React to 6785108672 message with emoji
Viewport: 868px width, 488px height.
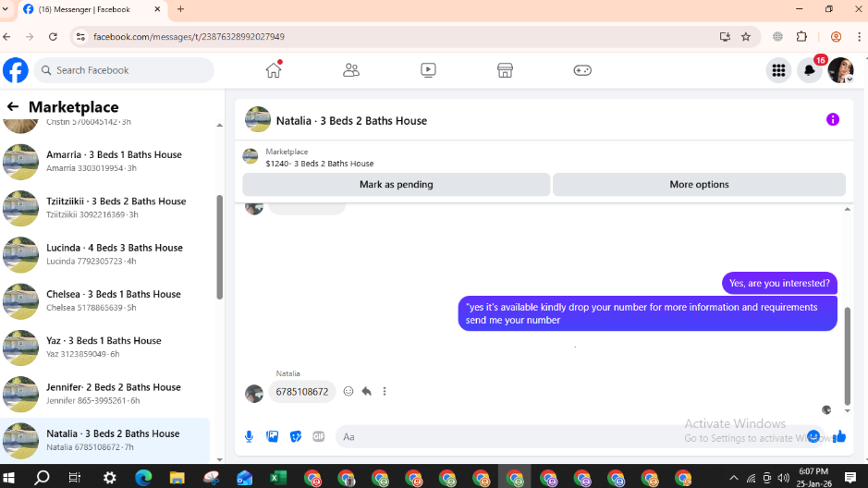pos(348,391)
